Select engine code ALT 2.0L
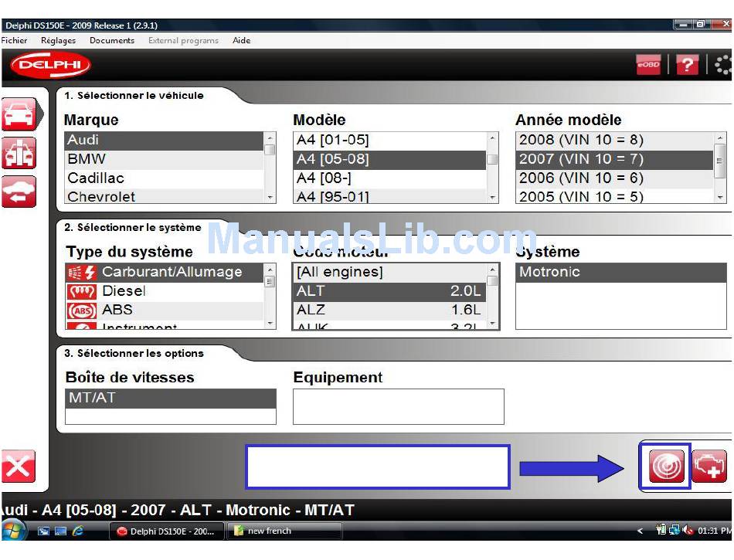734x560 pixels. [390, 291]
